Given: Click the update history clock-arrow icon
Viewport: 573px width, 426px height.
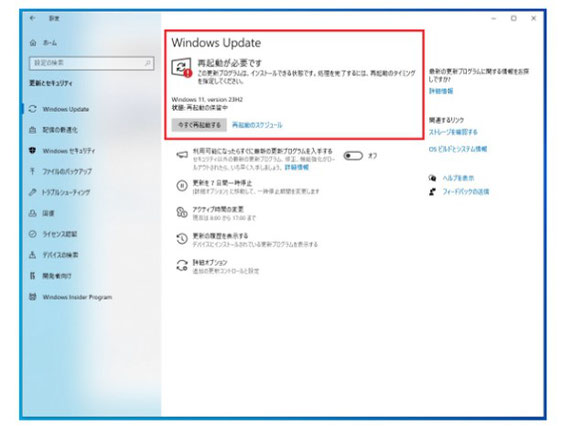Looking at the screenshot, I should [182, 239].
